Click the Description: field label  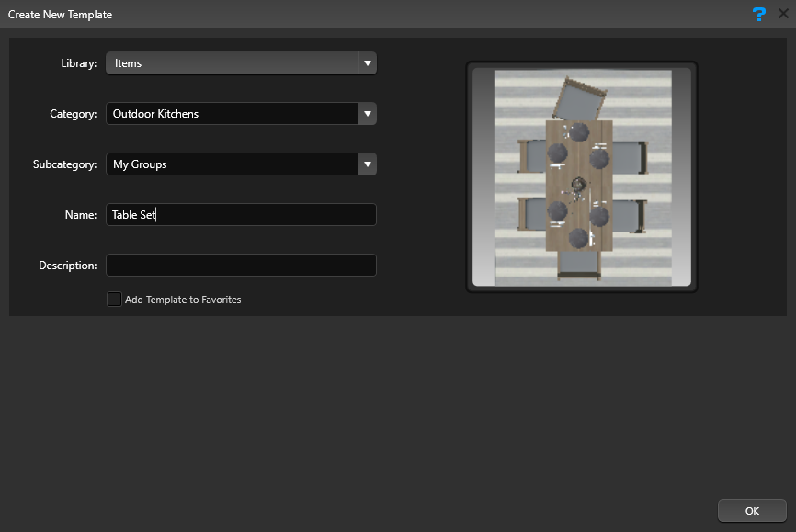point(67,266)
